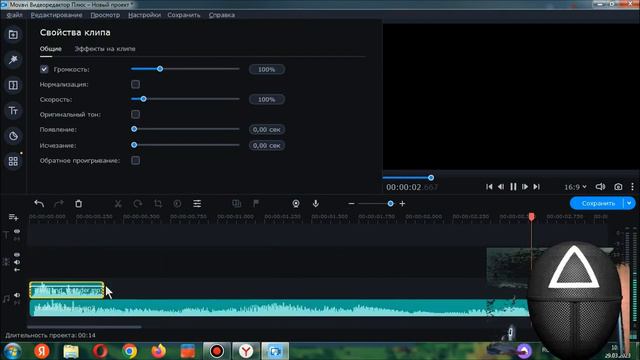Viewport: 640px width, 360px height.
Task: Mute the main video track speaker
Action: [x=17, y=262]
